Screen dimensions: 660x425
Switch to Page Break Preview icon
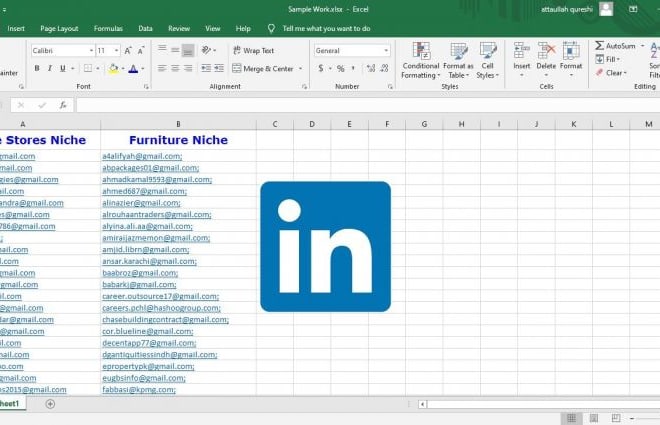tap(615, 418)
